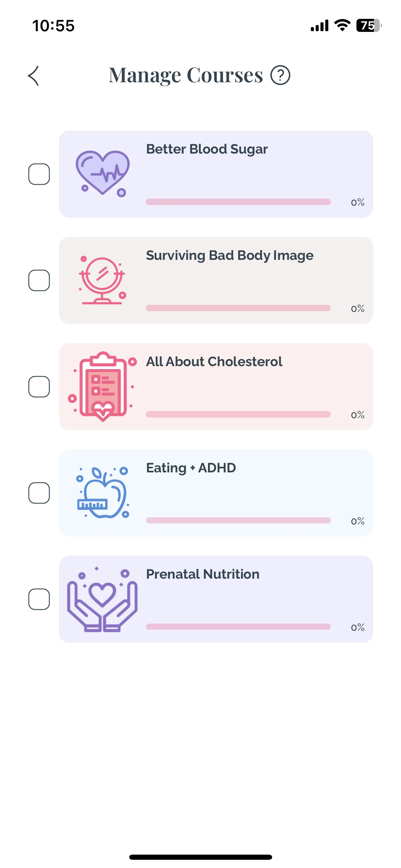The image size is (401, 868).
Task: Click the clipboard Cholesterol course icon
Action: click(x=102, y=386)
